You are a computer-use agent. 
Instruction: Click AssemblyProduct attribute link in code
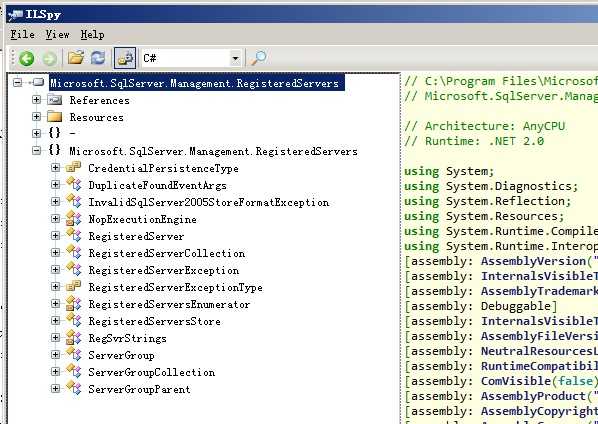pyautogui.click(x=533, y=396)
